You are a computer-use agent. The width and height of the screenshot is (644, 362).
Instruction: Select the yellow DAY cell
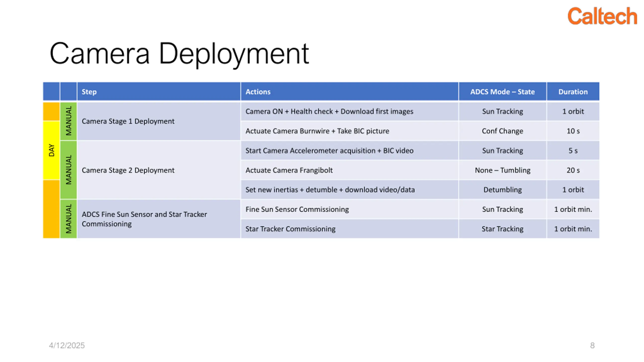coord(51,150)
